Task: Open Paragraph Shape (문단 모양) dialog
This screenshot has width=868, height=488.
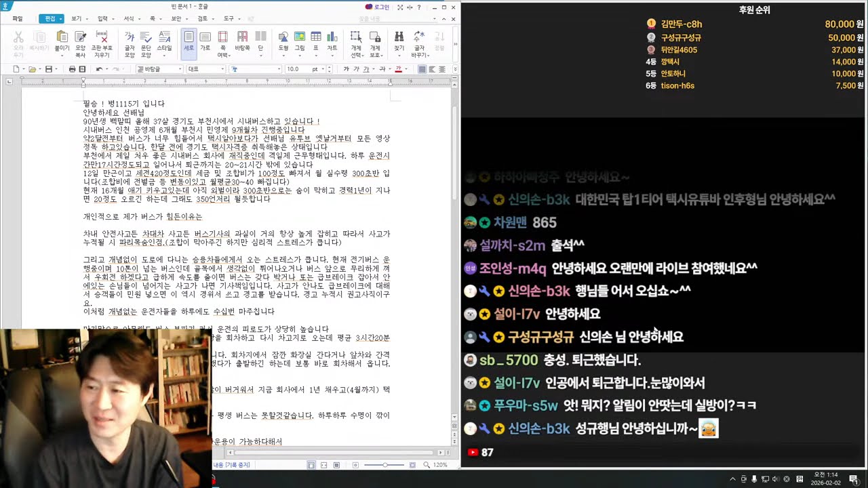Action: click(146, 37)
